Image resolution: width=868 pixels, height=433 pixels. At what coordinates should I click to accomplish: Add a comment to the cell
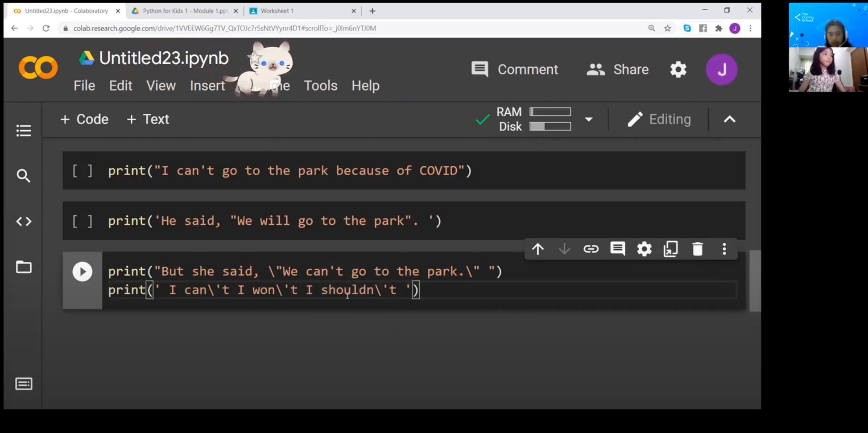tap(618, 249)
